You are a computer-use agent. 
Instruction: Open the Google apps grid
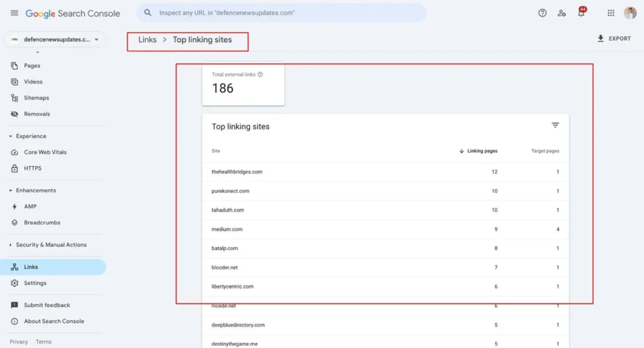[611, 13]
